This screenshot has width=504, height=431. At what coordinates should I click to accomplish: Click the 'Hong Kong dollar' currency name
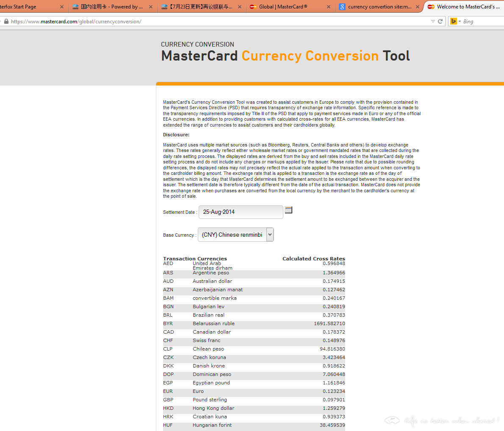(x=213, y=408)
